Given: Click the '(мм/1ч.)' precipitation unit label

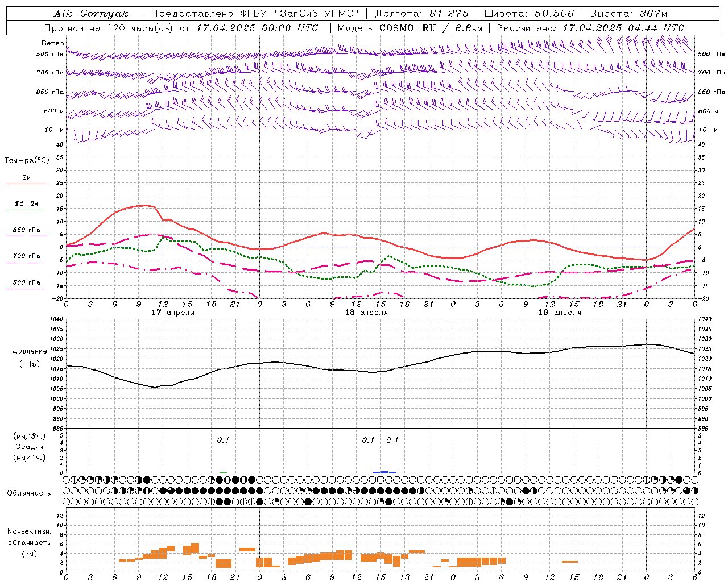Looking at the screenshot, I should point(30,458).
